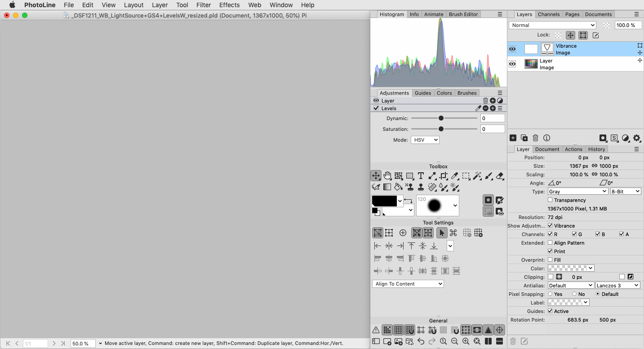Add a new layer with plus icon
The width and height of the screenshot is (644, 349).
[x=513, y=138]
